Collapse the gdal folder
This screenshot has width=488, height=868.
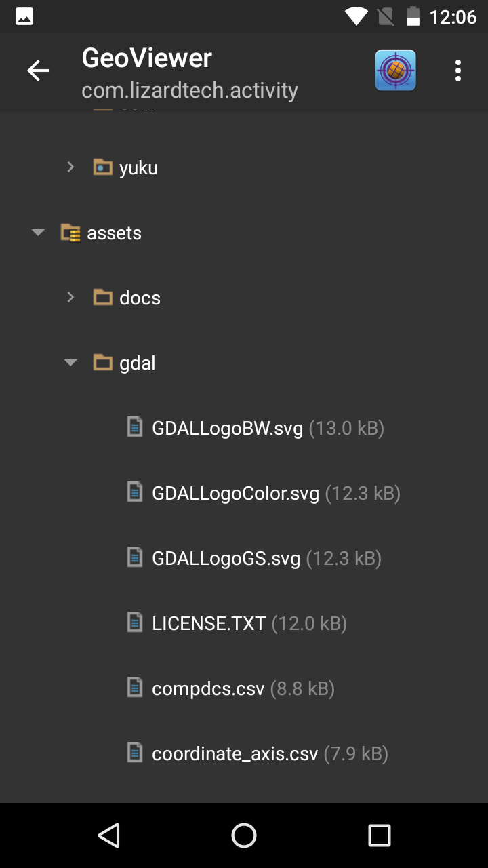click(70, 363)
